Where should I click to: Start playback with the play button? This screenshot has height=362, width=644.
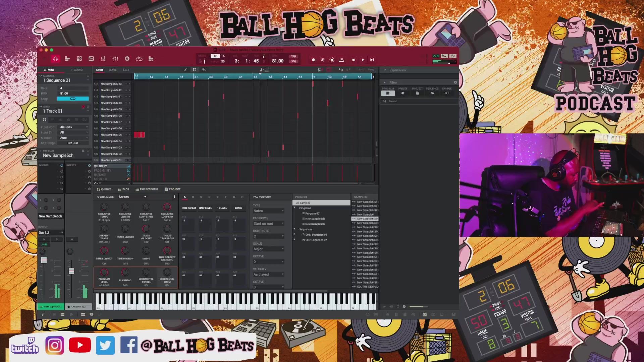click(363, 60)
